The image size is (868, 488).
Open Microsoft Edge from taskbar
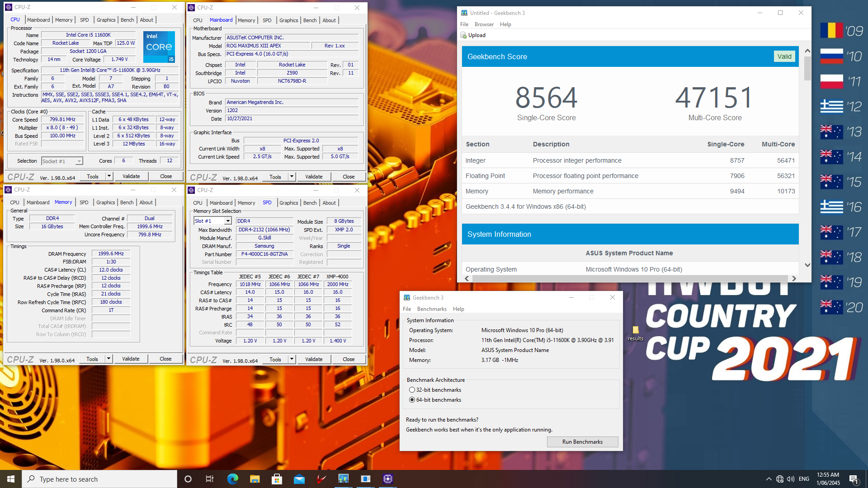tap(232, 479)
